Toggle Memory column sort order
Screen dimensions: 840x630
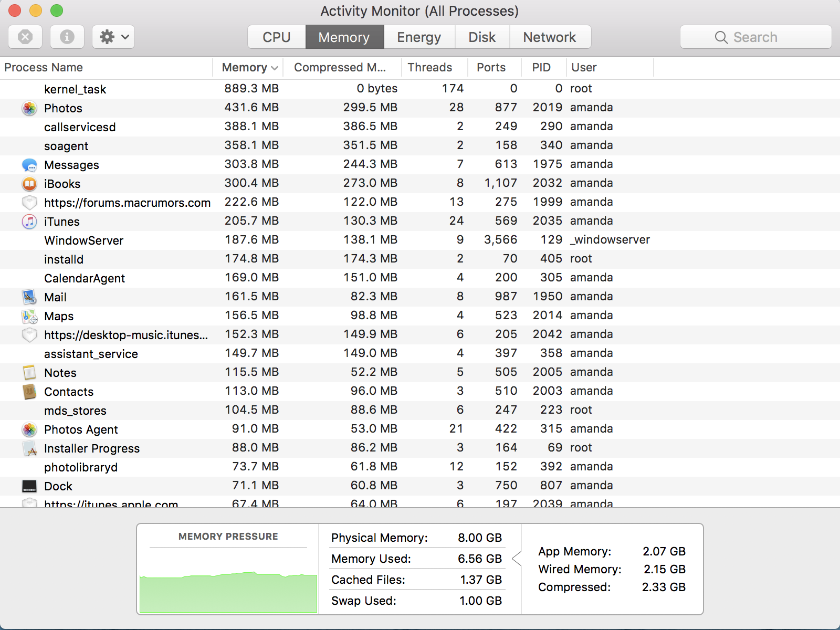click(248, 67)
